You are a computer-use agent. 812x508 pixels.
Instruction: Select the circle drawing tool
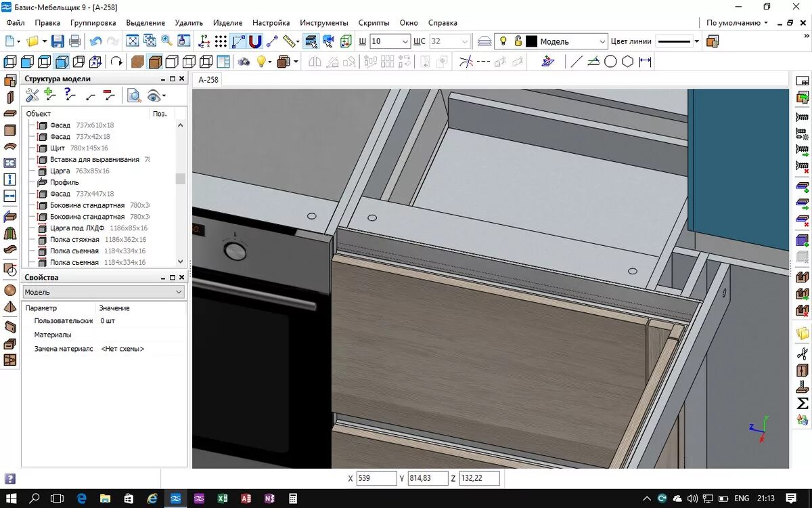click(x=610, y=62)
